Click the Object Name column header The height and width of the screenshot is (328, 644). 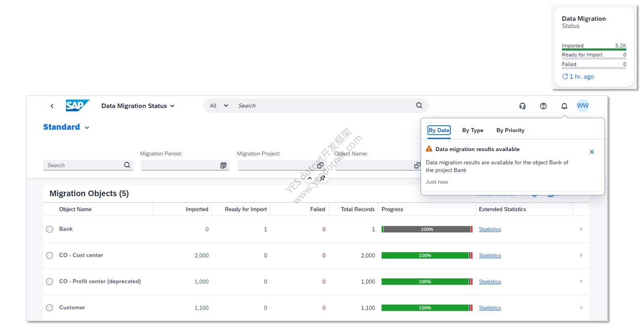click(x=75, y=209)
